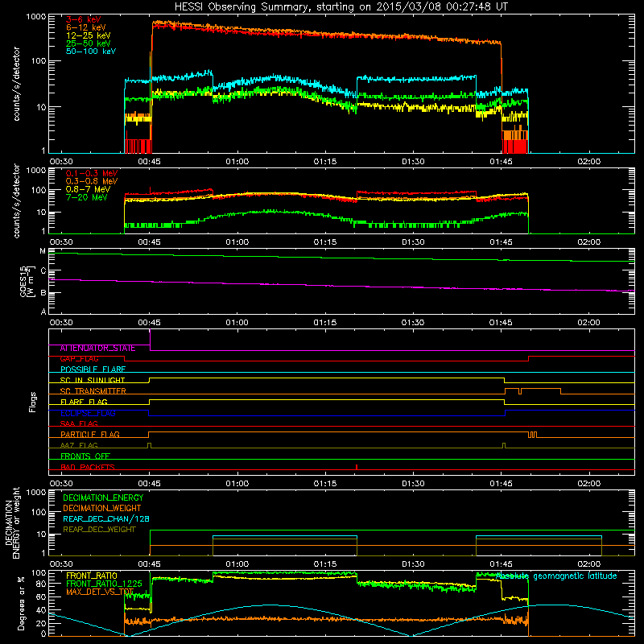Select the PARTICLE_FLAG label

89,435
